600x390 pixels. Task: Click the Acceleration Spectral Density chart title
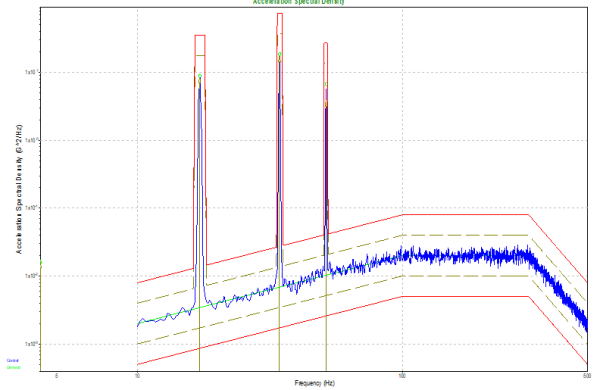[x=298, y=2]
